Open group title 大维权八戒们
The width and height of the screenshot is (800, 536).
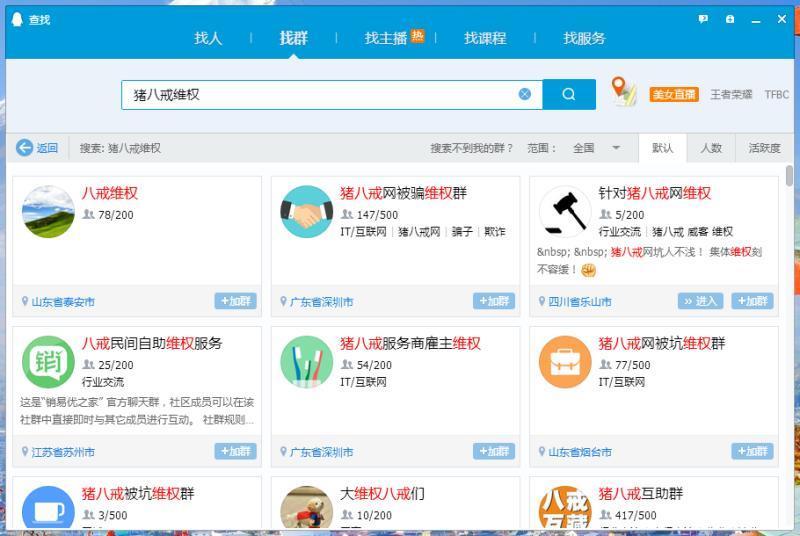point(382,493)
